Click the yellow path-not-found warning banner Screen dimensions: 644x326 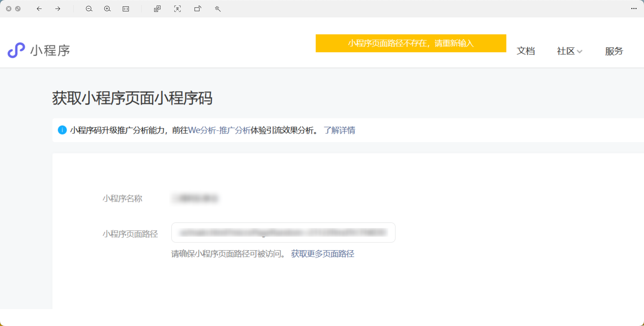coord(411,43)
